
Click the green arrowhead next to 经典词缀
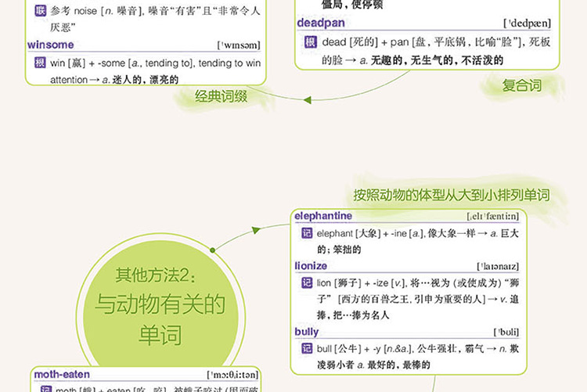[307, 99]
